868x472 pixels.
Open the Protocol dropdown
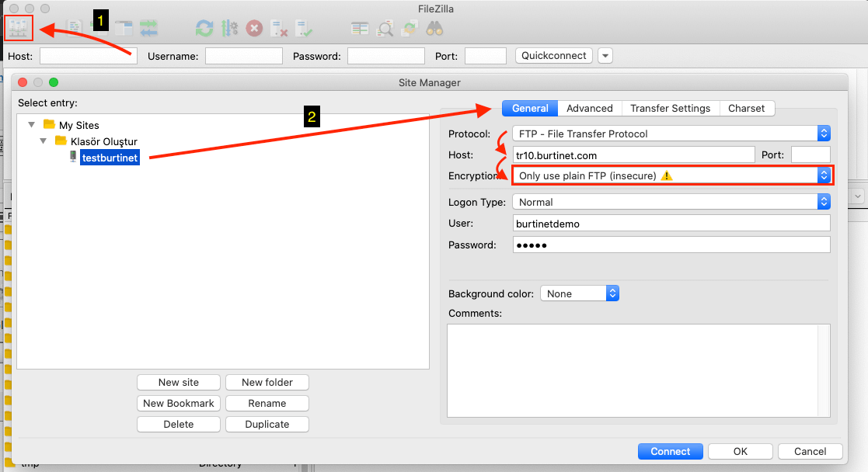[671, 134]
